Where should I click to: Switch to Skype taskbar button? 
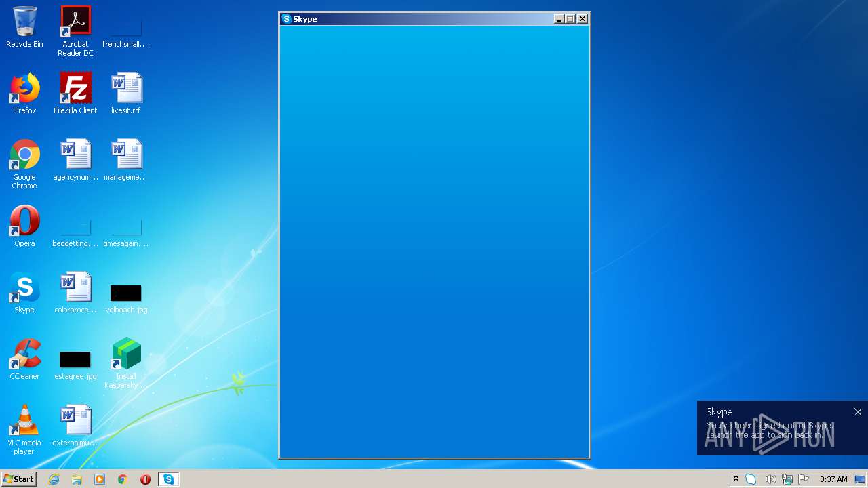point(169,479)
